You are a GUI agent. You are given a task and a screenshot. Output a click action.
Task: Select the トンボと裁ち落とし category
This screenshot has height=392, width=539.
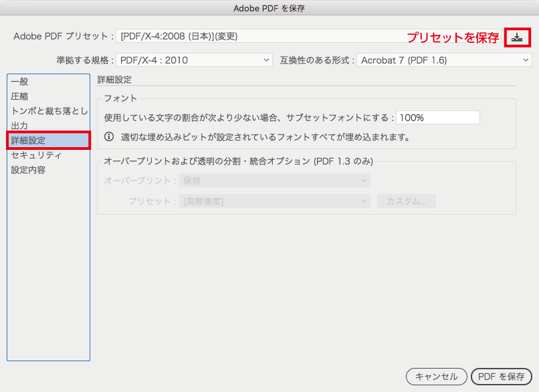pos(48,111)
